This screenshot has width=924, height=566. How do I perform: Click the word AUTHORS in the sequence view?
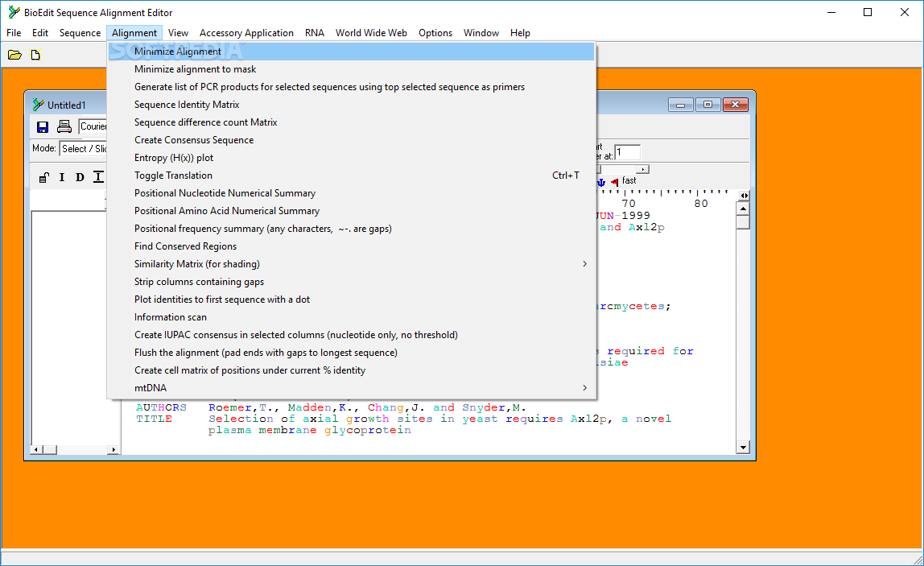point(161,408)
